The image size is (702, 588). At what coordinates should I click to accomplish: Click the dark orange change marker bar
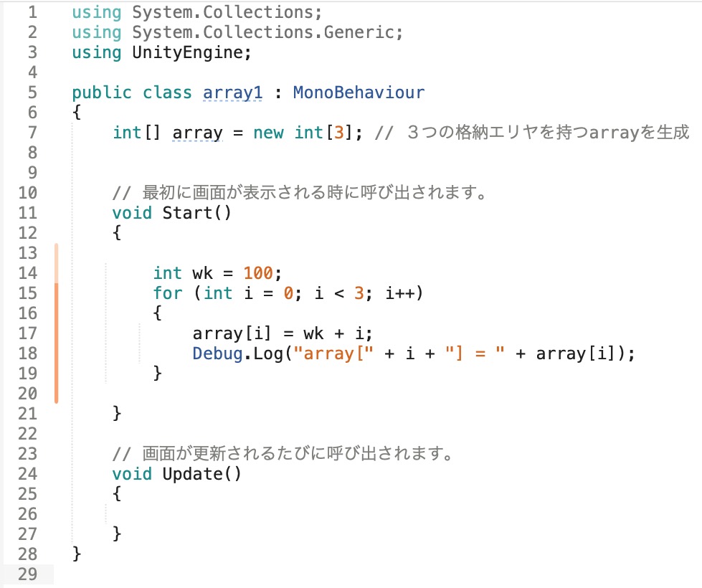pyautogui.click(x=56, y=343)
